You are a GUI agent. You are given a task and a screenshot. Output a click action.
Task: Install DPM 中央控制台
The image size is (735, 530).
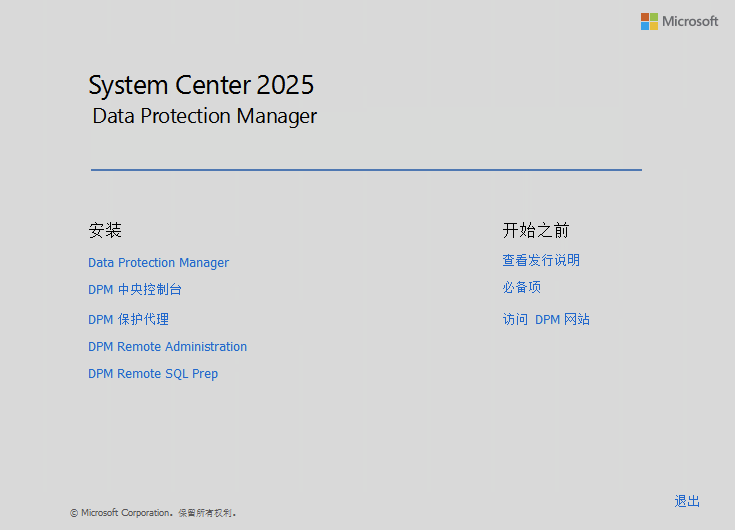click(135, 290)
